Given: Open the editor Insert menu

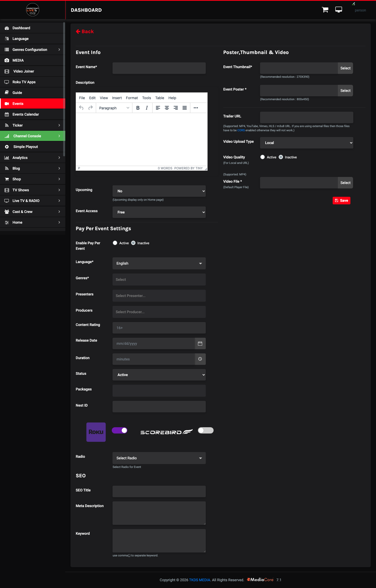Looking at the screenshot, I should pos(117,98).
